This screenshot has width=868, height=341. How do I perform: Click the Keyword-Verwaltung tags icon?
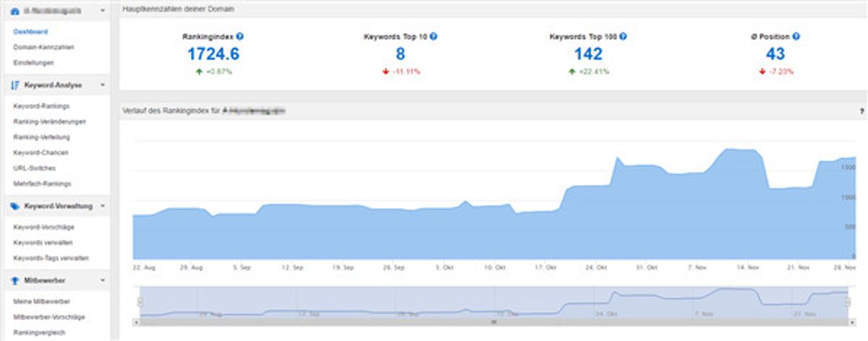[x=15, y=206]
